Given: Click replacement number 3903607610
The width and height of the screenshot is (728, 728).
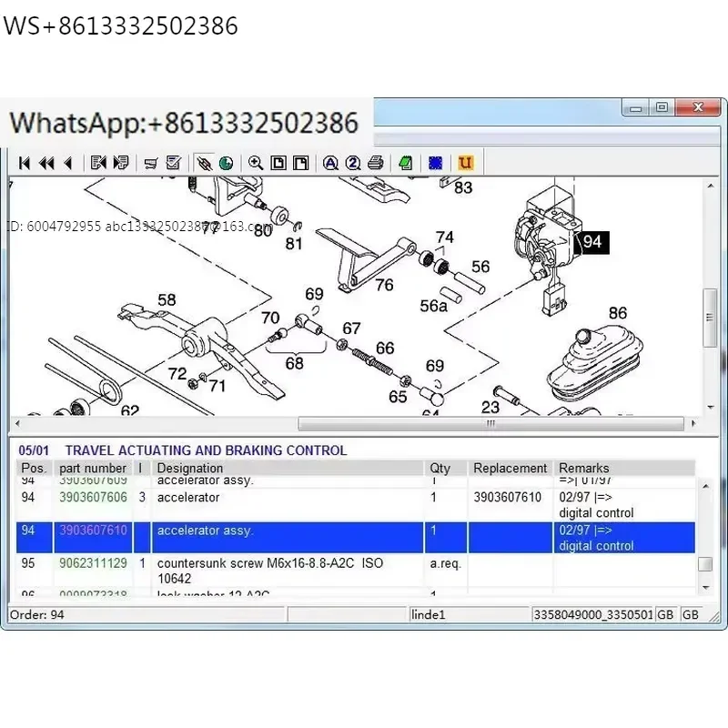Looking at the screenshot, I should [x=508, y=497].
